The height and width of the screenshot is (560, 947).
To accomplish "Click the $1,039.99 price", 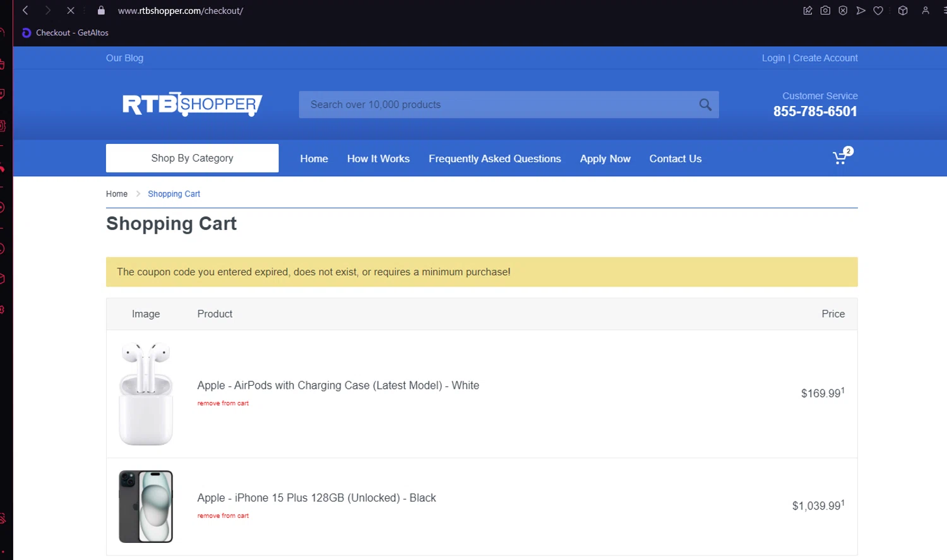I will coord(818,505).
